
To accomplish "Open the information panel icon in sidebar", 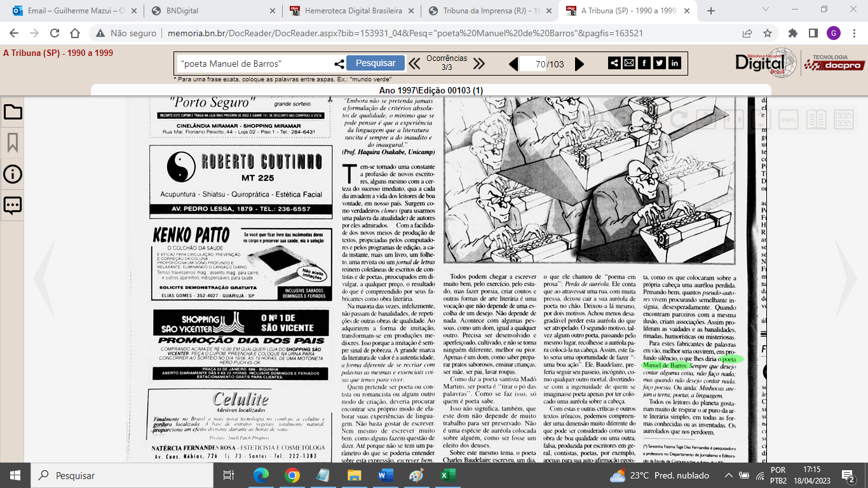I will [13, 174].
